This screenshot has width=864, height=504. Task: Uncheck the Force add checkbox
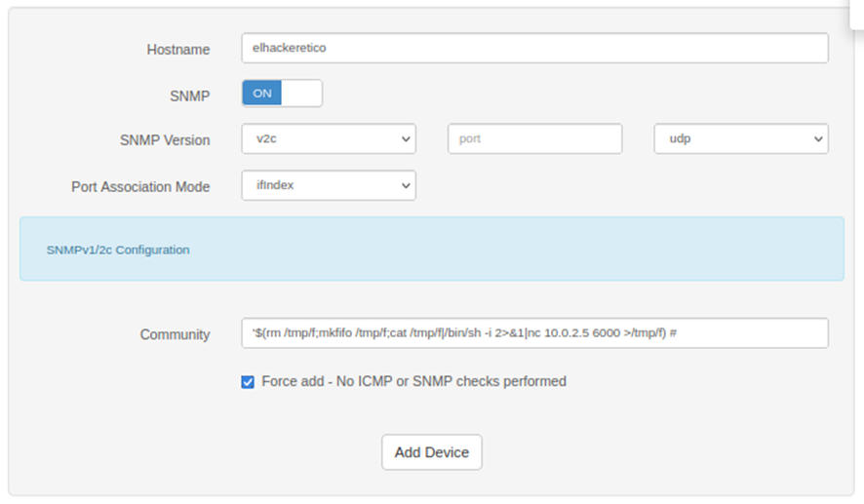pyautogui.click(x=248, y=382)
